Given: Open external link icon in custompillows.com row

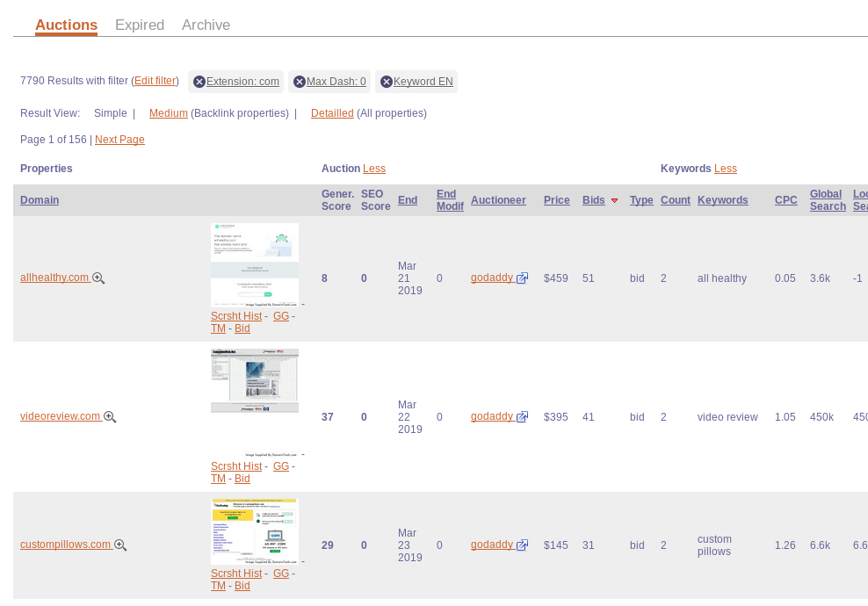Looking at the screenshot, I should click(522, 545).
